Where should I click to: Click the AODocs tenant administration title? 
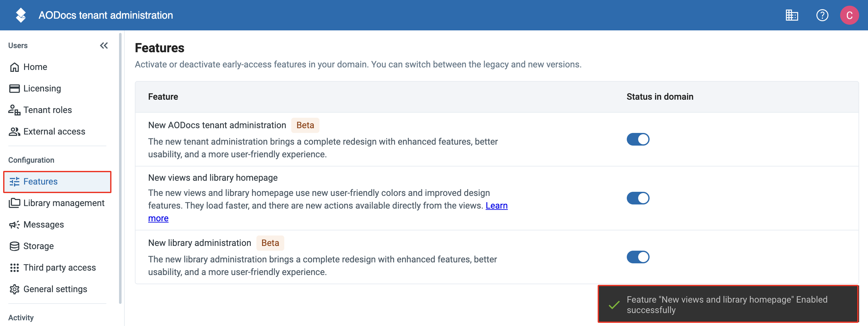106,15
